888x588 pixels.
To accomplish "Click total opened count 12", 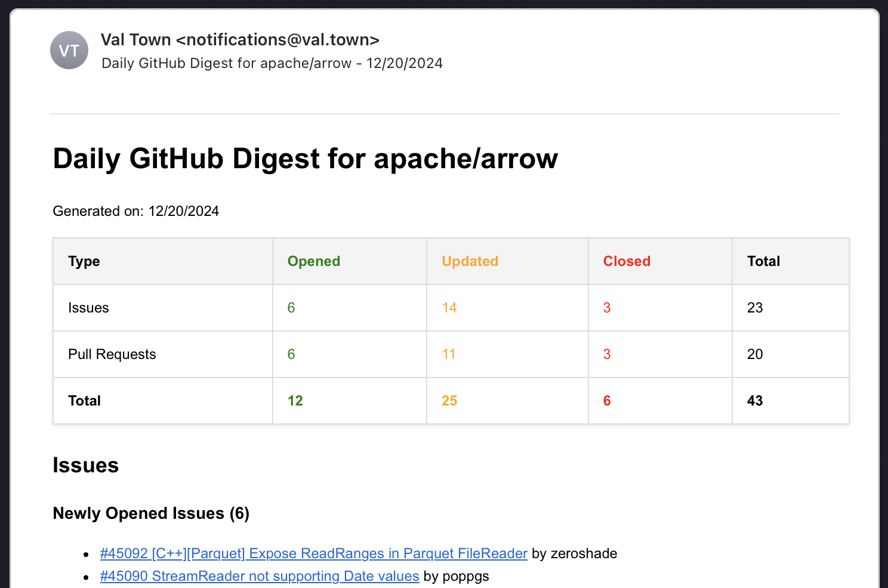I will [x=295, y=401].
